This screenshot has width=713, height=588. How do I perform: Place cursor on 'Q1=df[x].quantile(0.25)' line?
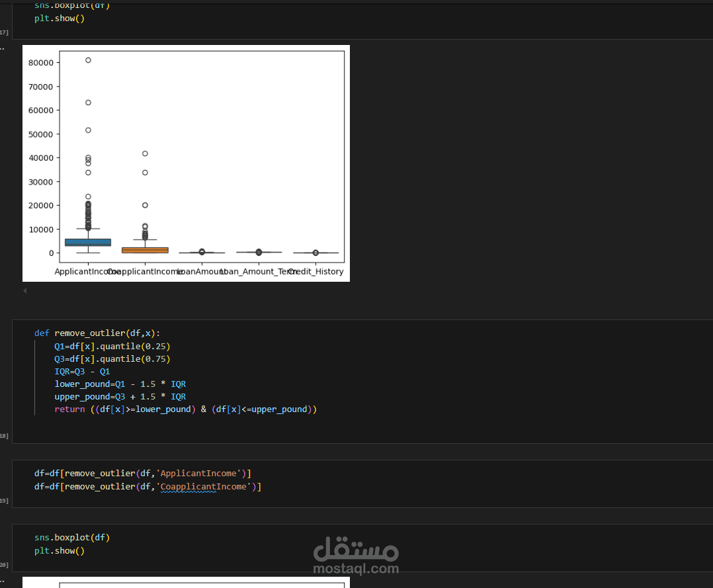point(112,347)
